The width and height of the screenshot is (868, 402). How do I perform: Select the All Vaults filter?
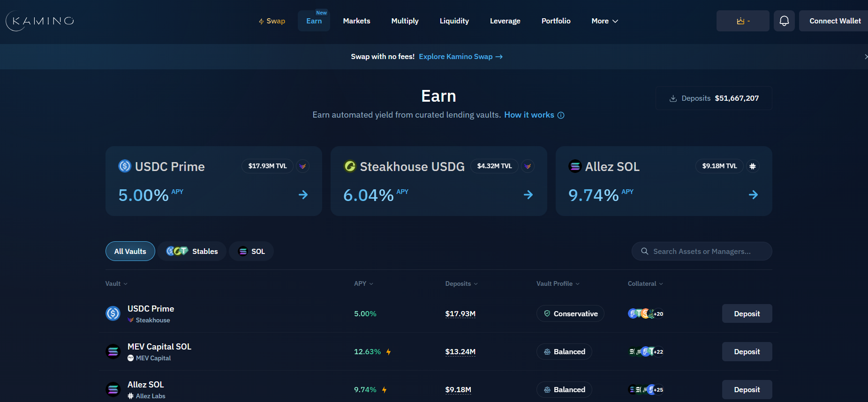pyautogui.click(x=130, y=251)
